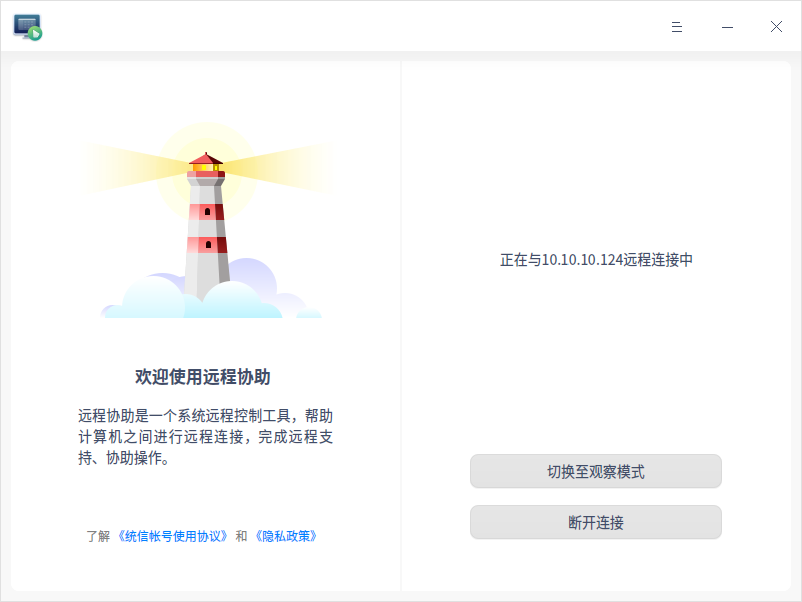802x602 pixels.
Task: Click the 欢迎使用远程协助 heading
Action: (x=203, y=377)
